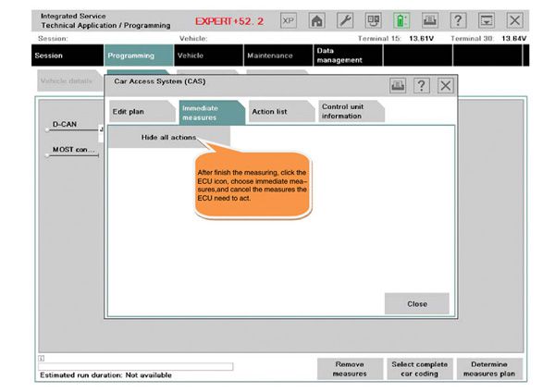The width and height of the screenshot is (555, 392).
Task: Open help from the top toolbar
Action: click(459, 20)
